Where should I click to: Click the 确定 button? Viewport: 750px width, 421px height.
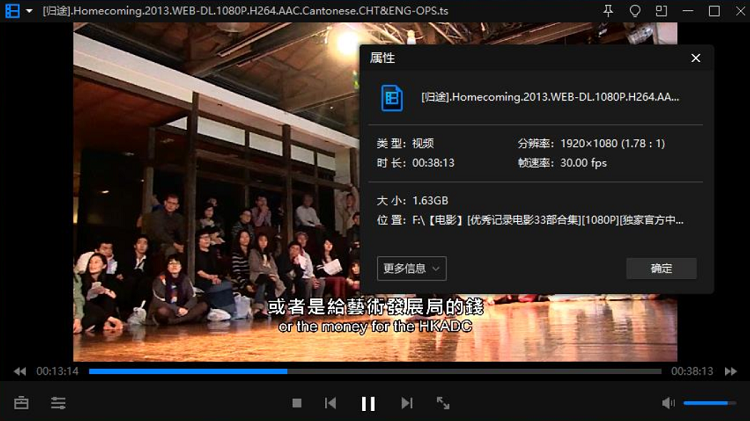tap(661, 268)
